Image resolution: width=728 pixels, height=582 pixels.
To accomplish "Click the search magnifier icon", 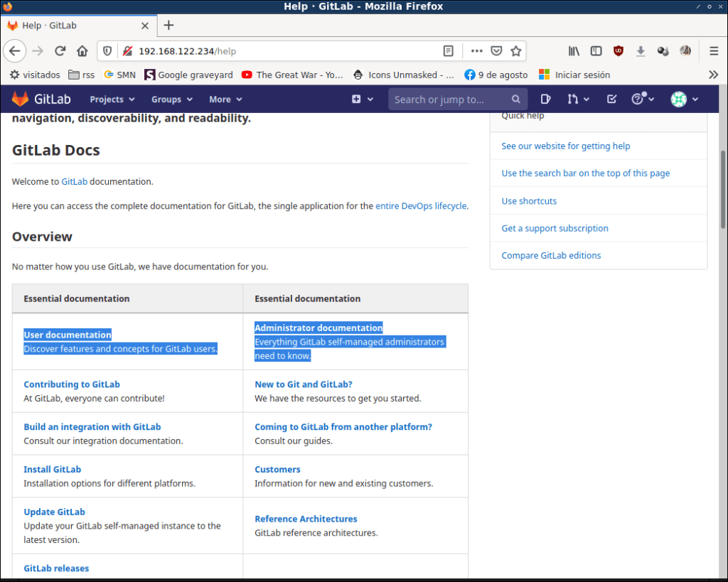I will [516, 99].
